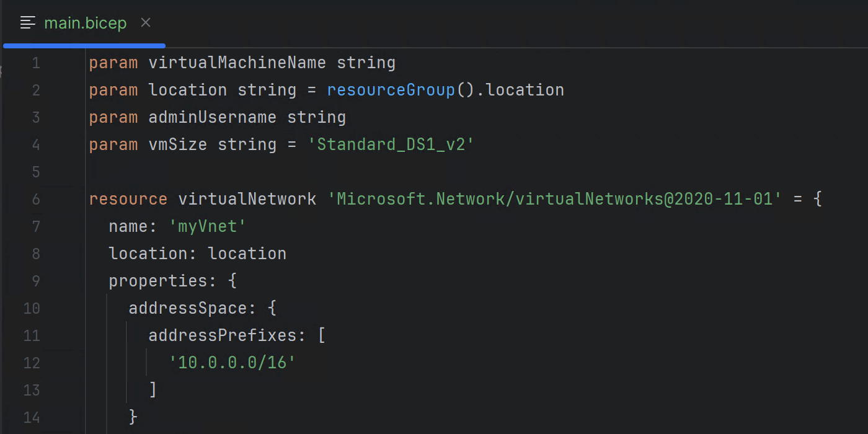Image resolution: width=868 pixels, height=434 pixels.
Task: Place cursor in the adminUsername parameter
Action: 212,117
